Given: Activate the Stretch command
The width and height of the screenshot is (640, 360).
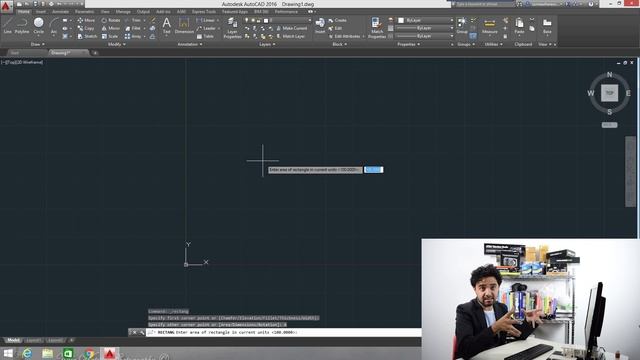Looking at the screenshot, I should pos(87,36).
